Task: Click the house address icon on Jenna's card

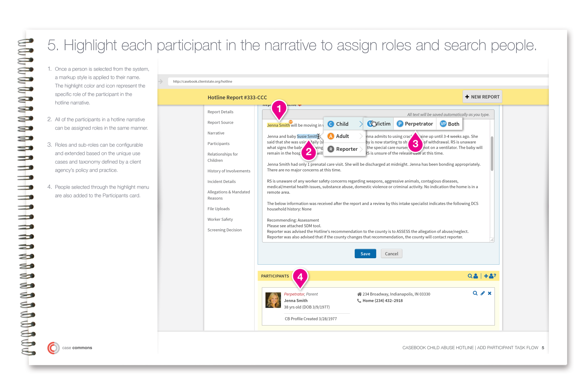Action: 359,294
